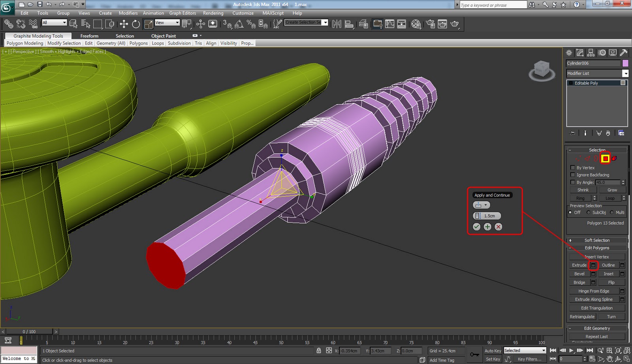Activate the Select Object tool
The image size is (632, 364).
click(x=73, y=24)
